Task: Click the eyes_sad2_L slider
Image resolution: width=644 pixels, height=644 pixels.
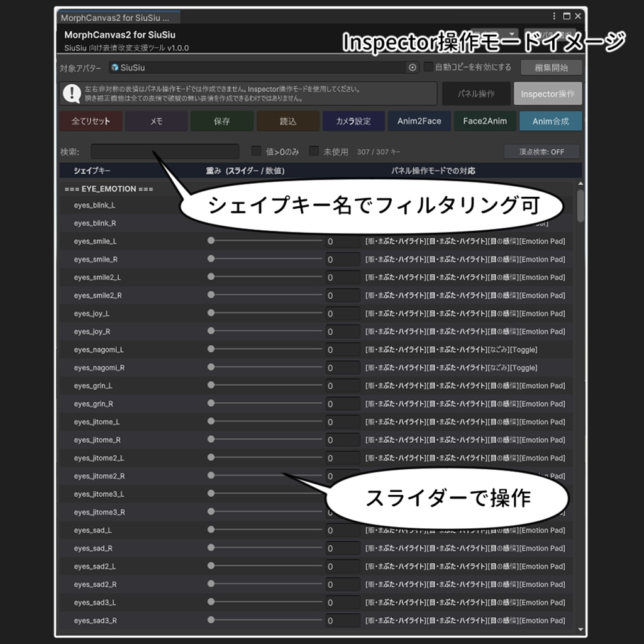Action: pyautogui.click(x=266, y=566)
